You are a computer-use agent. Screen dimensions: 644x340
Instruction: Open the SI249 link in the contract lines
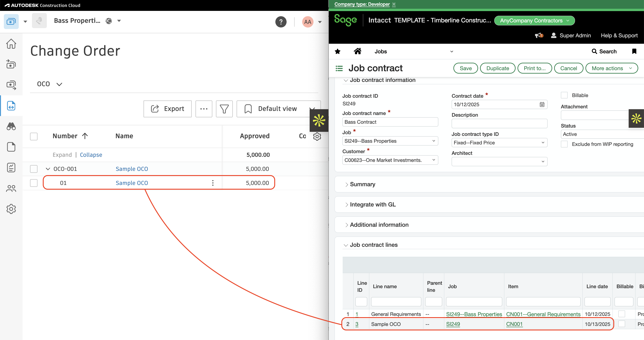click(453, 324)
